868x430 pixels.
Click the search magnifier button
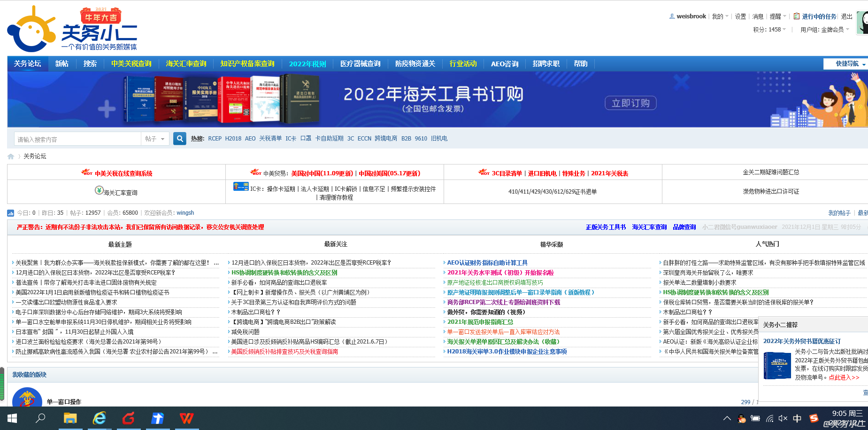click(x=180, y=139)
